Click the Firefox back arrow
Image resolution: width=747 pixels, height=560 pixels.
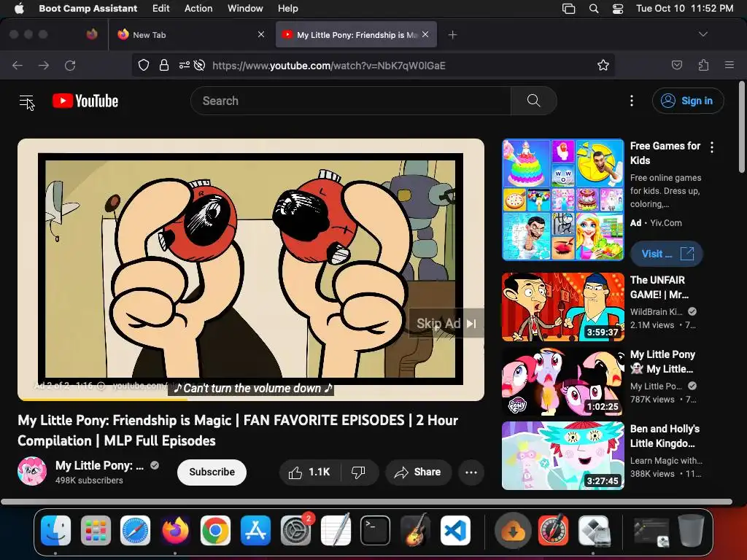pos(18,65)
